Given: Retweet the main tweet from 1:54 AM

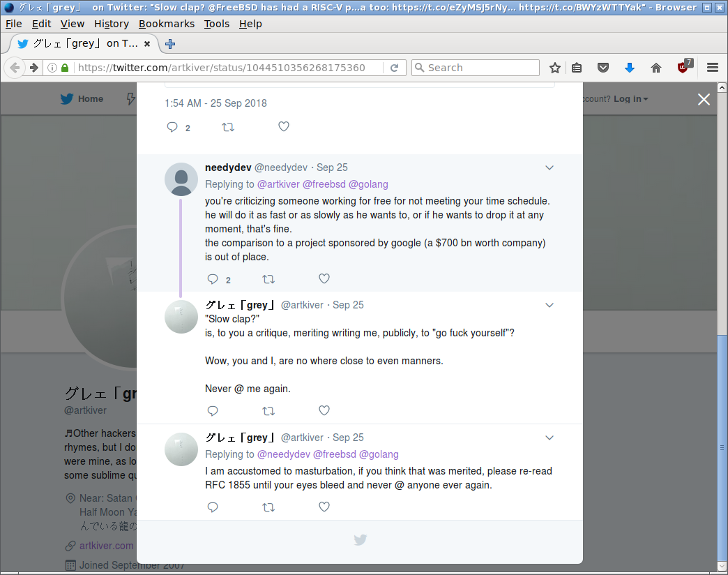Looking at the screenshot, I should pyautogui.click(x=228, y=127).
